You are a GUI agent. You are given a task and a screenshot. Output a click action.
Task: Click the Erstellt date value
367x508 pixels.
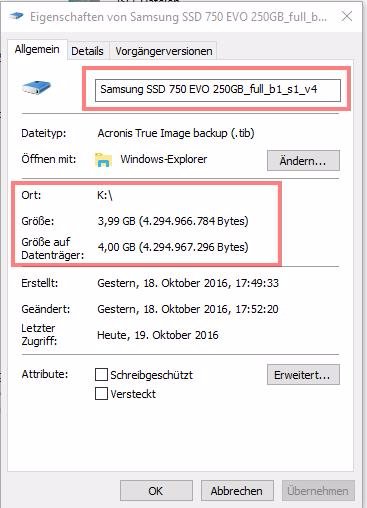coord(188,283)
